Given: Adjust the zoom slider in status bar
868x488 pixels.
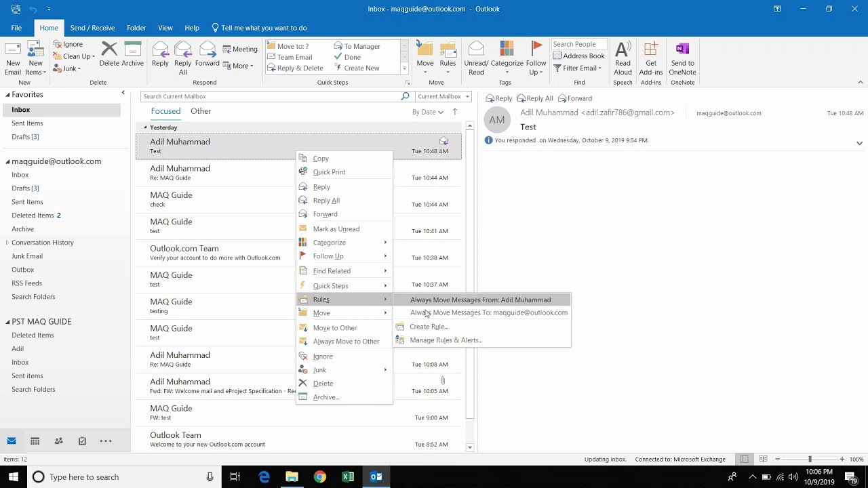Looking at the screenshot, I should tap(810, 460).
